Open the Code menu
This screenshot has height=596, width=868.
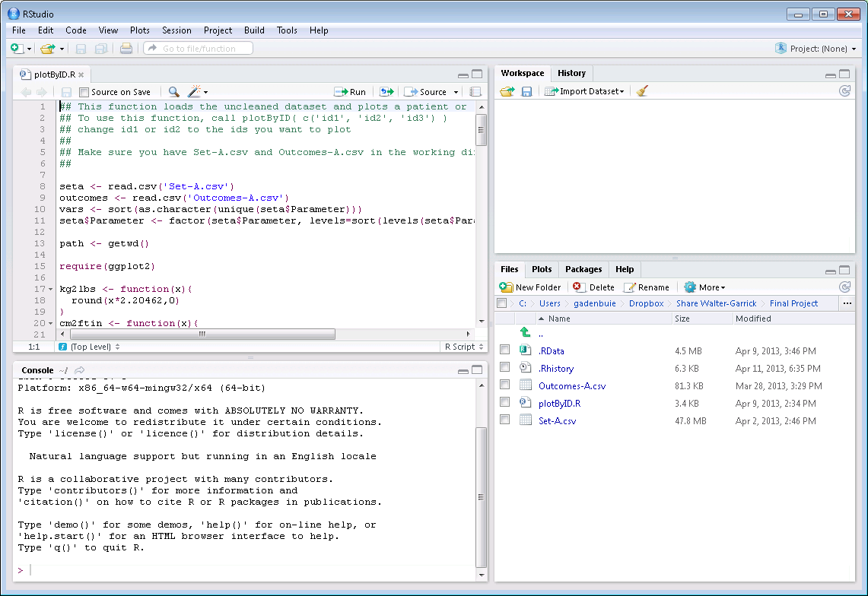pos(76,30)
